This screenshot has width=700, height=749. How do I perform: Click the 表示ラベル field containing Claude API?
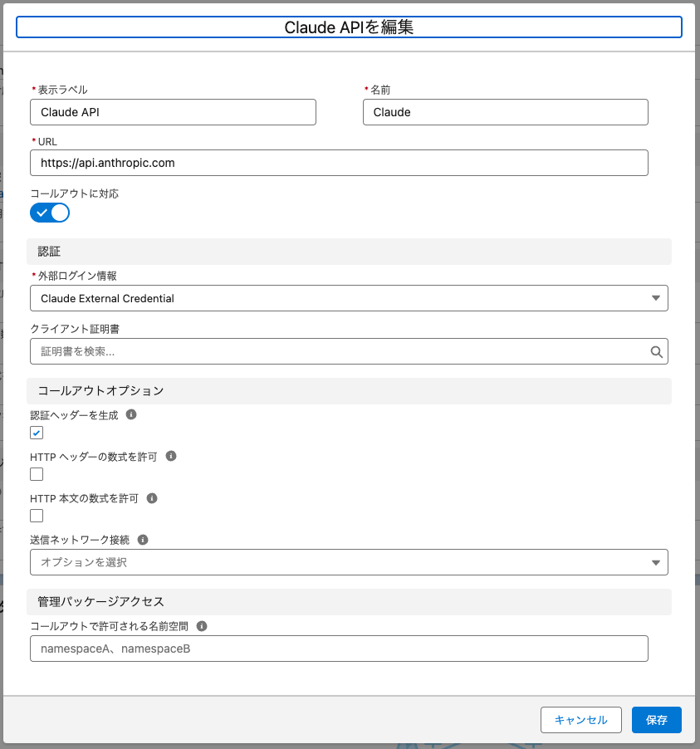[173, 112]
